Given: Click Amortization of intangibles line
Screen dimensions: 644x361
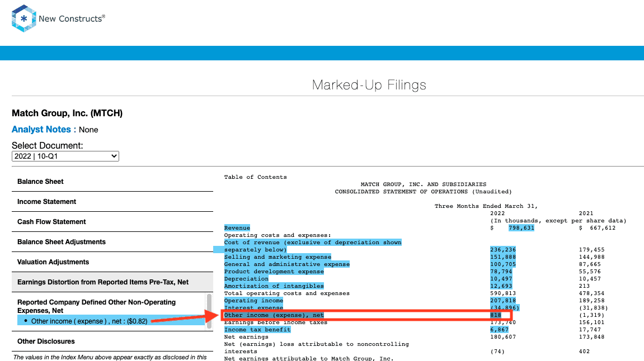Looking at the screenshot, I should (x=274, y=286).
